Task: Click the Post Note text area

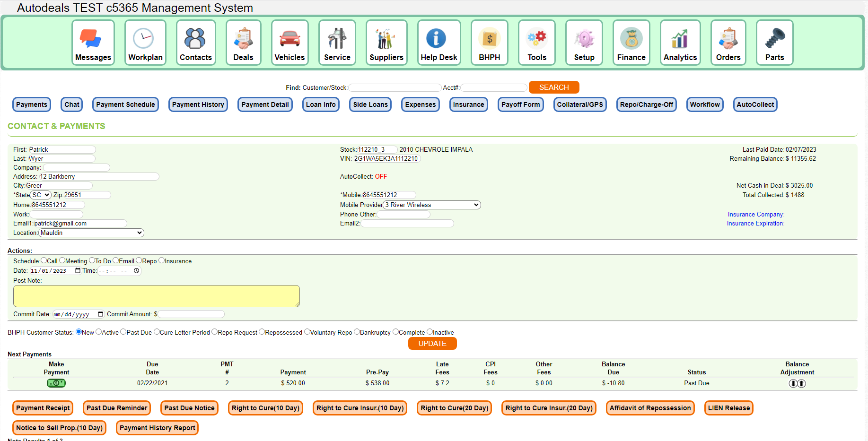Action: (x=156, y=295)
